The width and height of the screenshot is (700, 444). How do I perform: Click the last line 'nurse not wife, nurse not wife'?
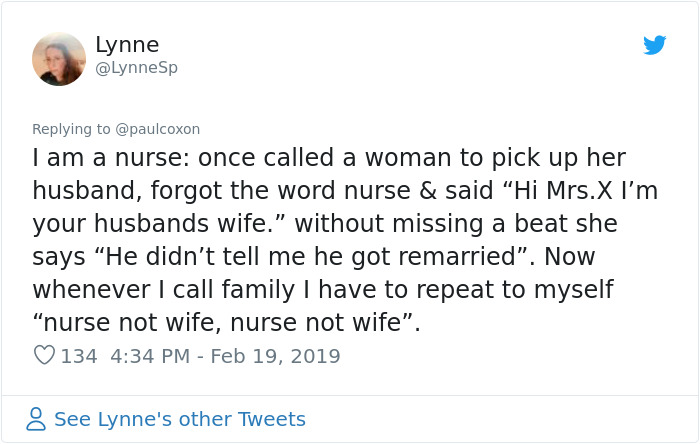click(x=226, y=323)
